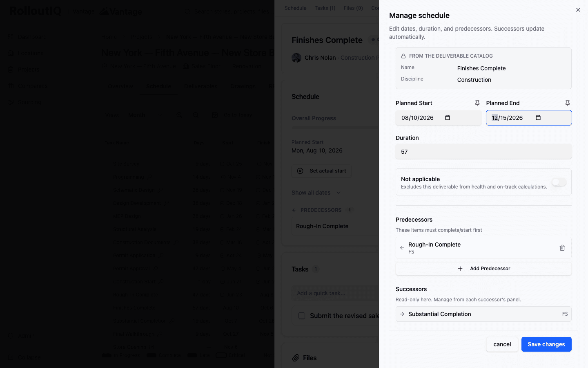Expand Show all dates

[316, 193]
